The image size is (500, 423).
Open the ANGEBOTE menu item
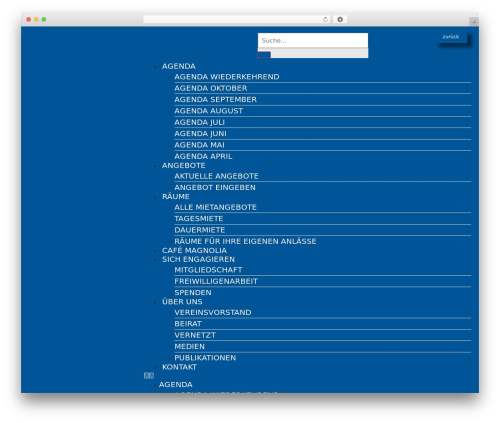click(x=184, y=166)
